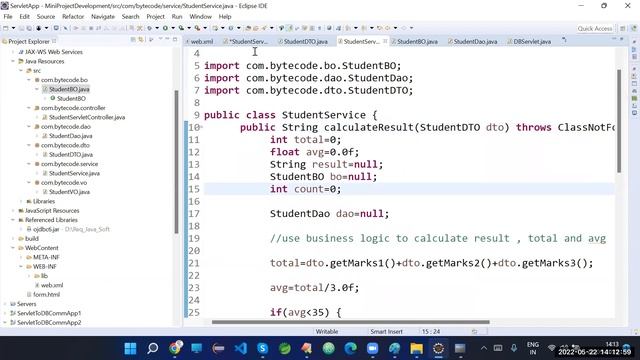Click the New file toolbar icon
Image resolution: width=640 pixels, height=360 pixels.
point(6,28)
